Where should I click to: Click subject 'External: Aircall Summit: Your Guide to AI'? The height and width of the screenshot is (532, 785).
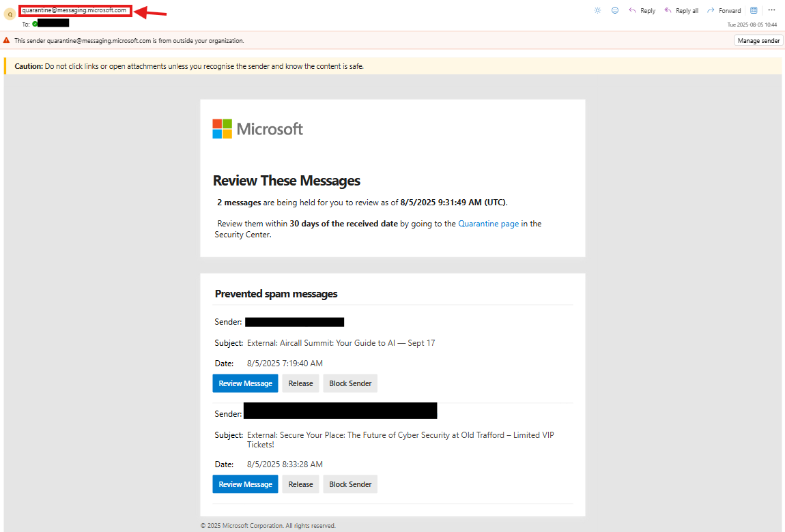341,343
